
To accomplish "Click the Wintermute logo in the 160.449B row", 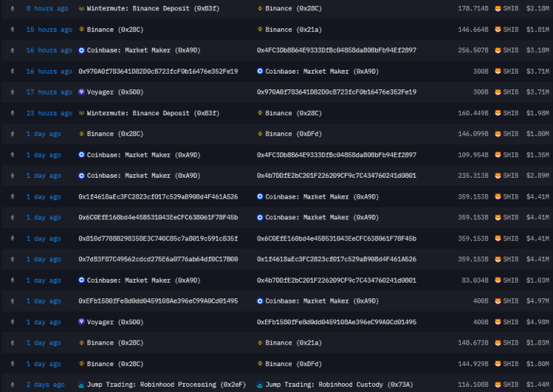I will point(81,113).
